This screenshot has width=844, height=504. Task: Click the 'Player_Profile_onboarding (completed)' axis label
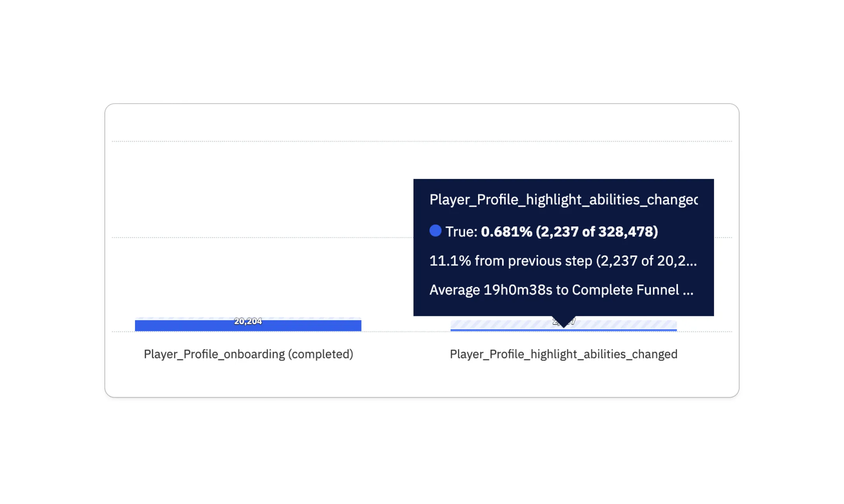[x=248, y=354]
